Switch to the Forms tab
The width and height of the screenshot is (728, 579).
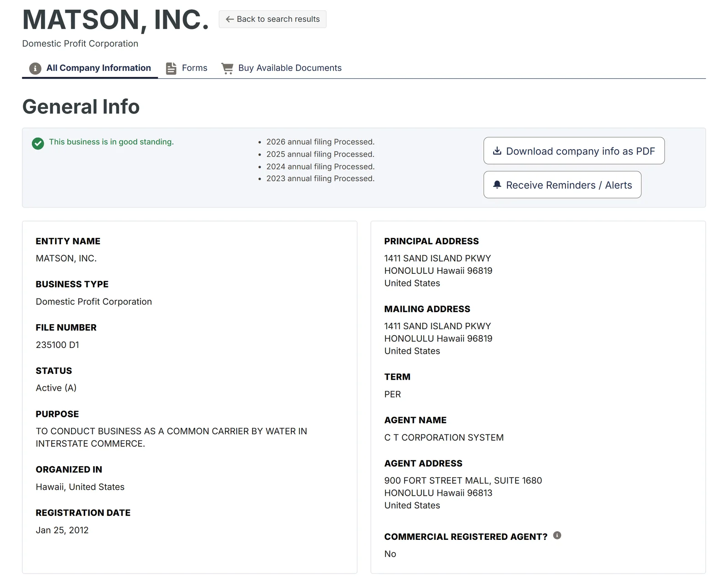point(187,68)
